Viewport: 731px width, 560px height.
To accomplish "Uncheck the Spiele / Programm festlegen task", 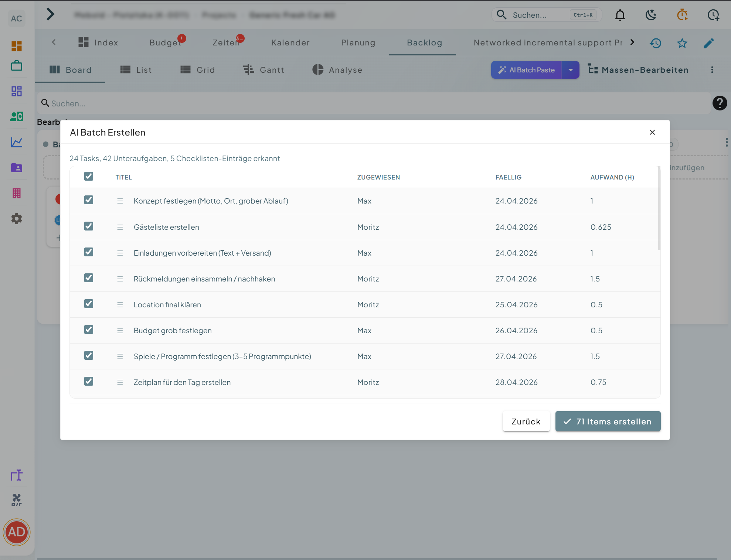I will click(x=89, y=355).
